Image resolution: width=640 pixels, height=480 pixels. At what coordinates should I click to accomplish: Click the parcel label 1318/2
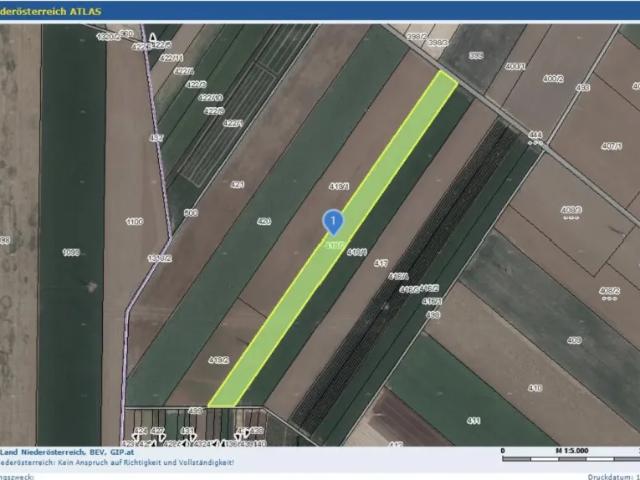[x=160, y=259]
